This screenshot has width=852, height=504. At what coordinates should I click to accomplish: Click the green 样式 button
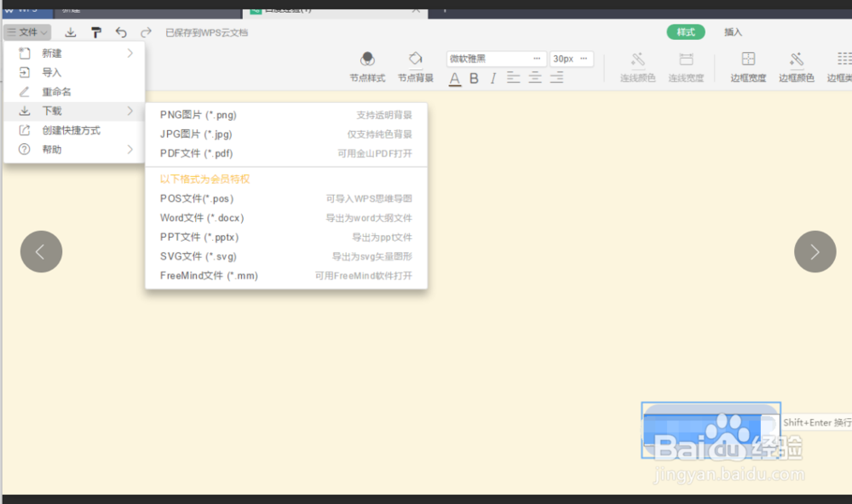(x=685, y=31)
